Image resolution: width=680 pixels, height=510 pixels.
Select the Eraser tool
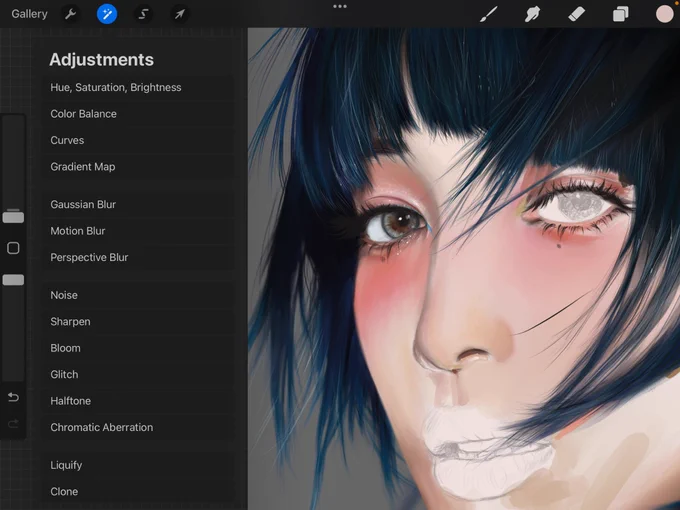tap(576, 14)
